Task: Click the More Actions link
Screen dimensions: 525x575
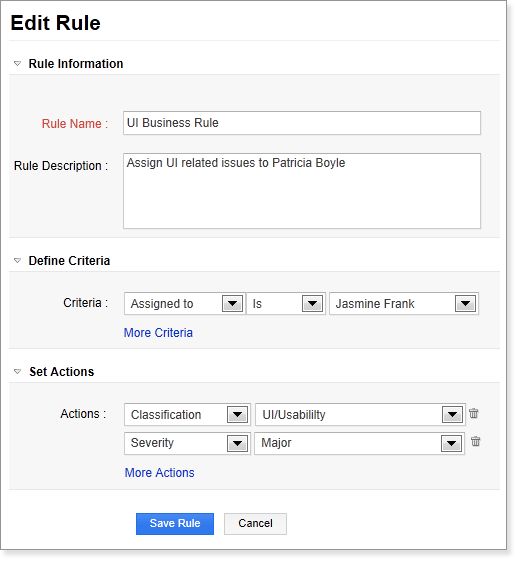Action: pos(159,473)
